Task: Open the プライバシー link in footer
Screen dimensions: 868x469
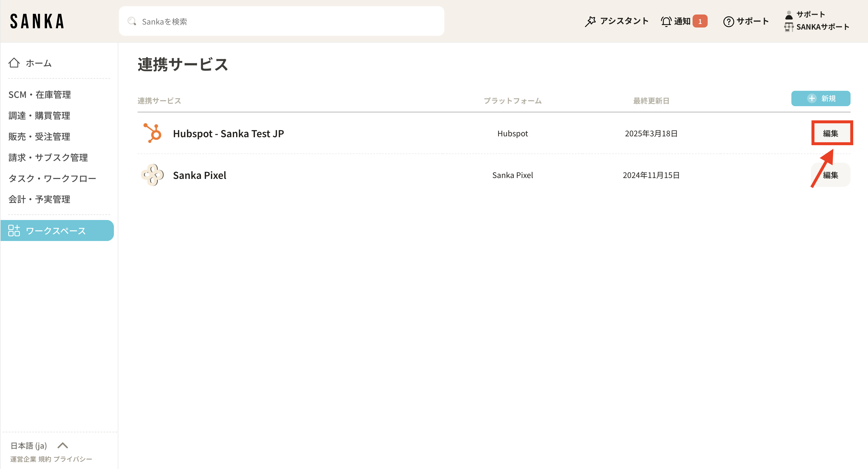Action: click(x=73, y=459)
